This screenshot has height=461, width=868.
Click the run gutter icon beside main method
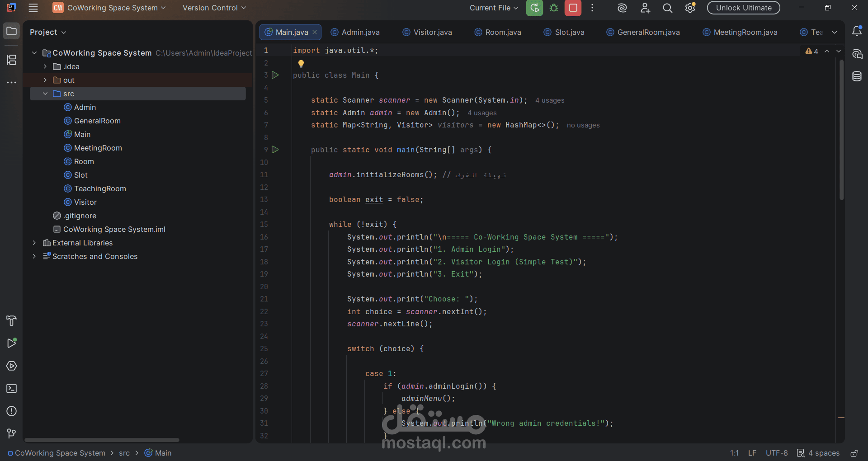coord(275,150)
